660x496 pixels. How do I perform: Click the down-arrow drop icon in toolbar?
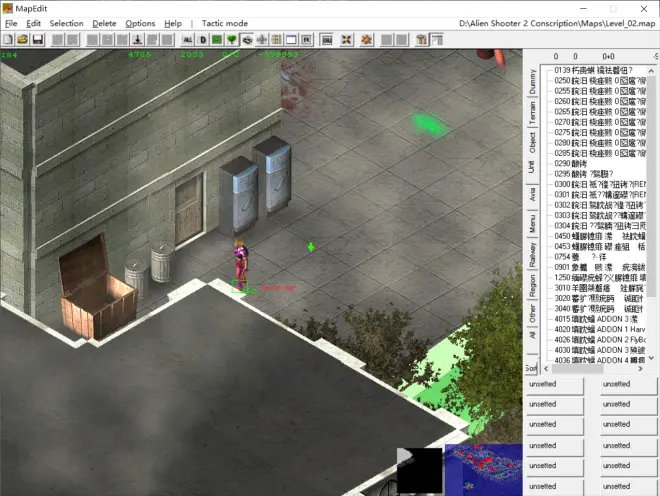coord(137,40)
